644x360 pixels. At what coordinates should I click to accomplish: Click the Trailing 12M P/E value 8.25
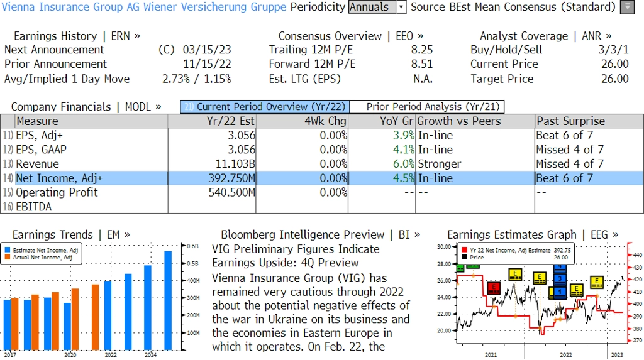(x=422, y=50)
